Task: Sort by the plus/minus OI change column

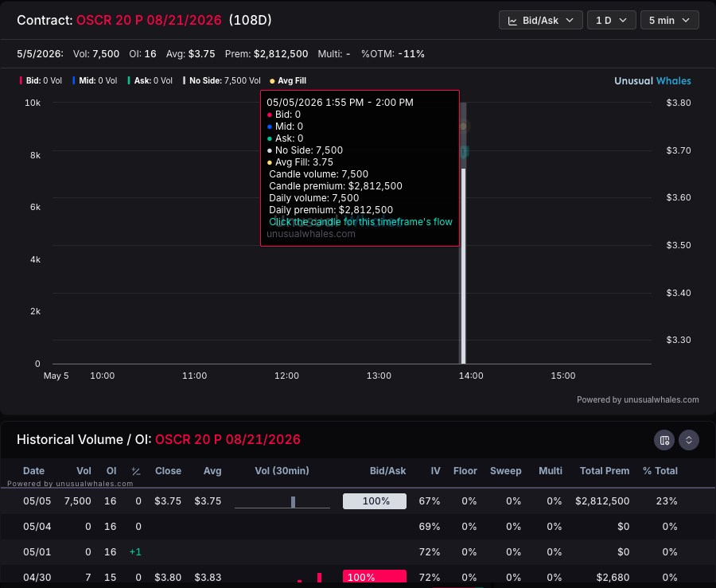Action: click(x=136, y=471)
